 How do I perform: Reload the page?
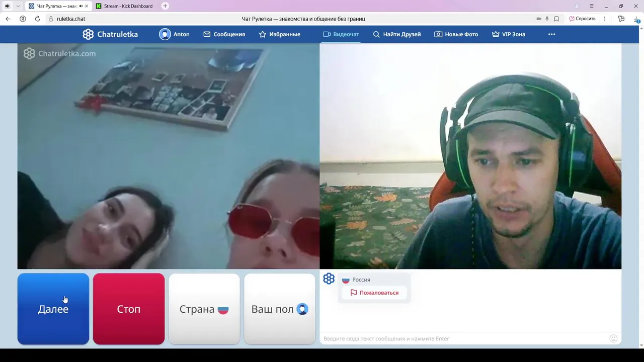coord(37,19)
